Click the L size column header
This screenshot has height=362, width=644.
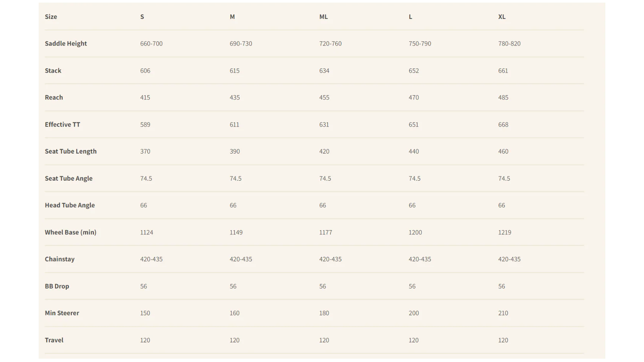[x=410, y=17]
